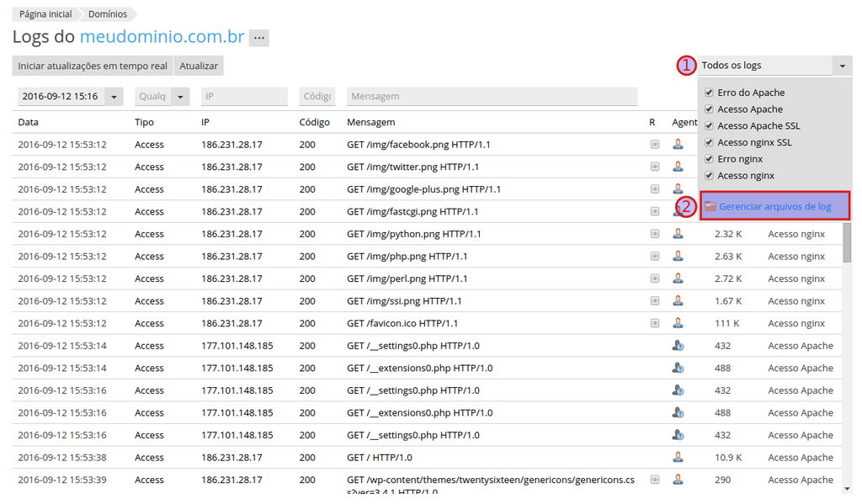Open the date picker dropdown for 2016-09-12
This screenshot has height=504, width=862.
pos(113,97)
